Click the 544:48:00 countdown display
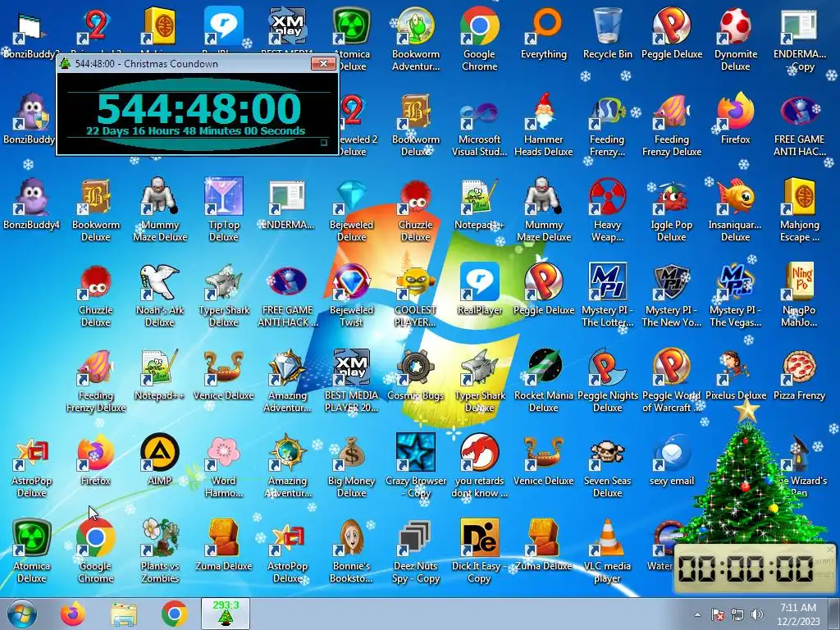Viewport: 840px width, 630px height. tap(199, 109)
